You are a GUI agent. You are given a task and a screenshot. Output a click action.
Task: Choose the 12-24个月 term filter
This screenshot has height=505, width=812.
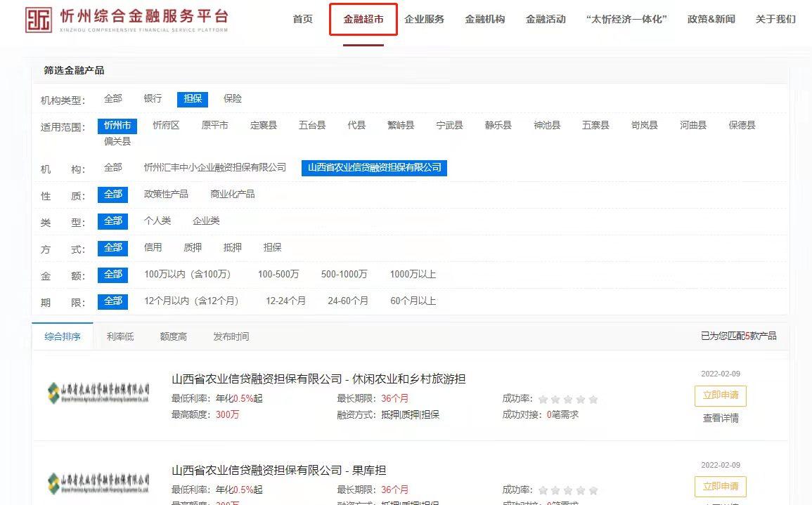(x=285, y=301)
